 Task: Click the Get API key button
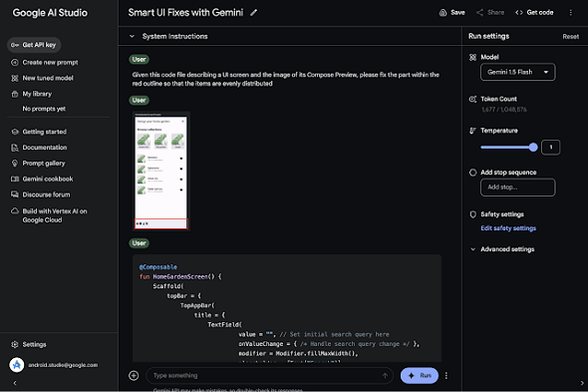coord(34,45)
